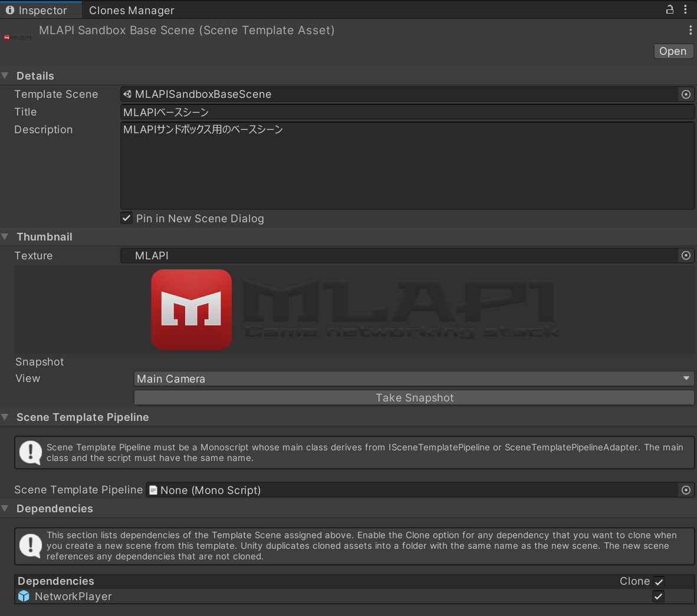Switch to the Inspector tab
The width and height of the screenshot is (697, 616).
point(41,10)
